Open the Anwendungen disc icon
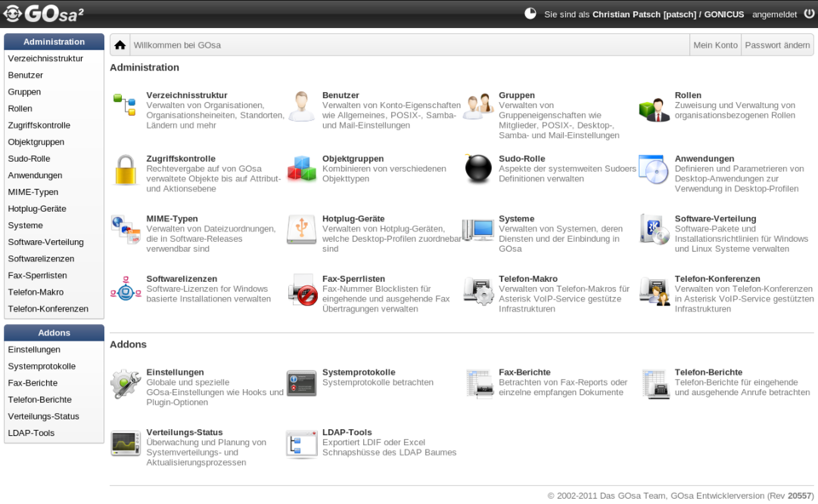This screenshot has height=504, width=818. coord(654,169)
